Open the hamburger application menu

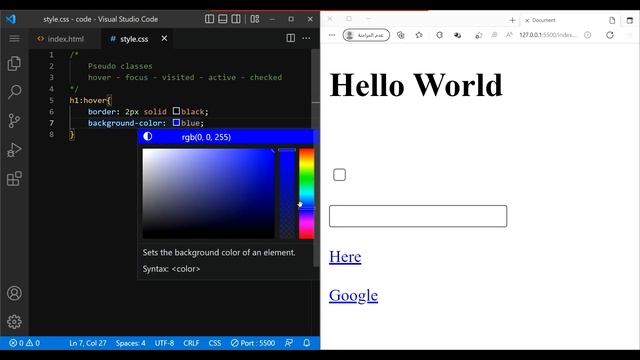[x=14, y=38]
